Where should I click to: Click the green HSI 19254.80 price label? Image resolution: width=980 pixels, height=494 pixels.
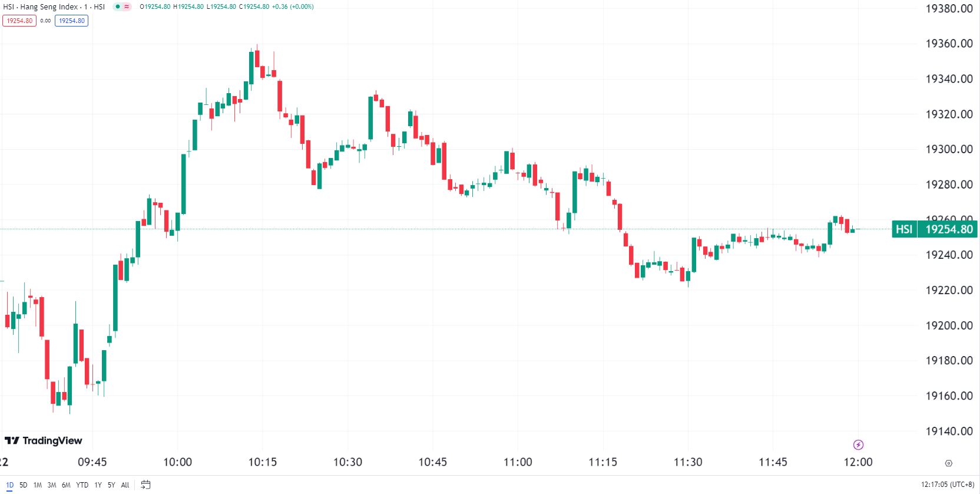click(x=935, y=229)
